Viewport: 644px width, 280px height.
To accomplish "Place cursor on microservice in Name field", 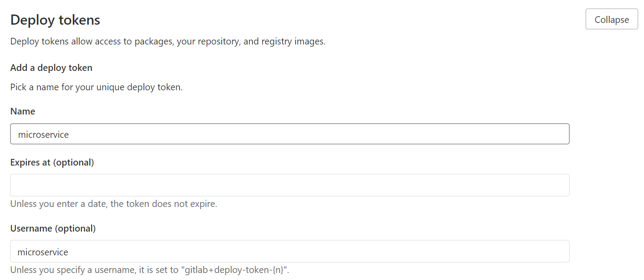I will point(44,135).
